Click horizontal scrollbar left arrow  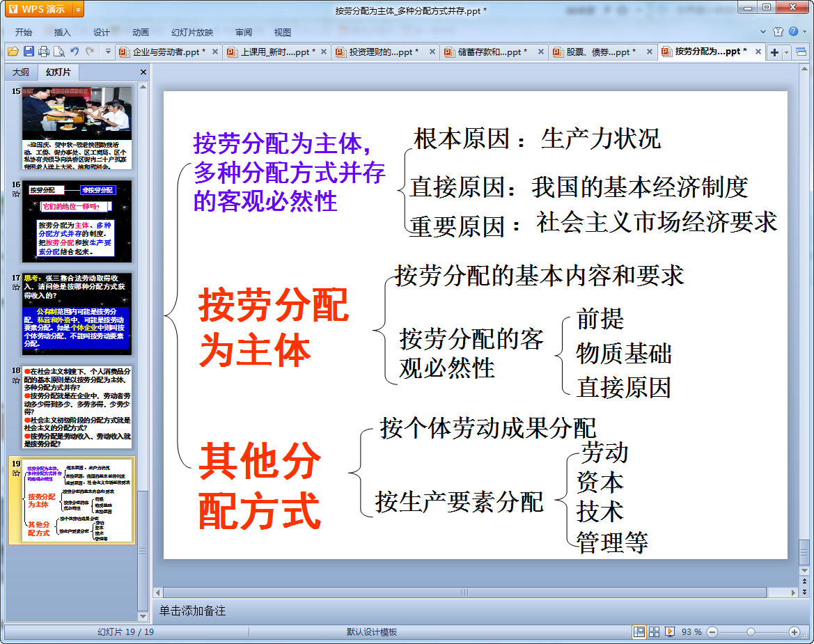click(158, 592)
